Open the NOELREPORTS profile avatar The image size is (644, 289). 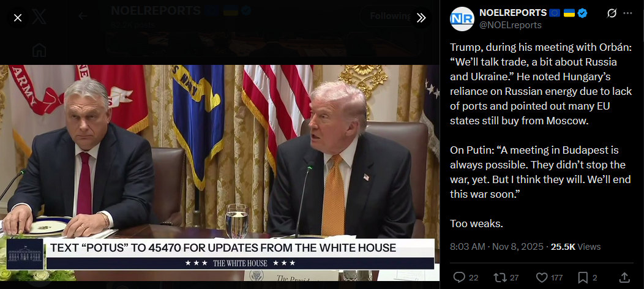pos(462,19)
